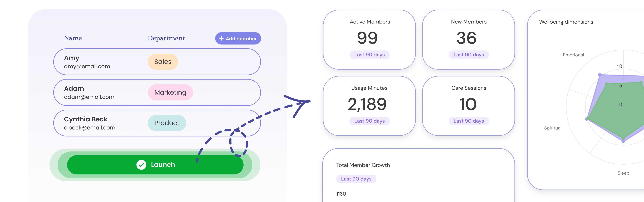Click the plus icon in Add member
Image resolution: width=644 pixels, height=202 pixels.
point(221,38)
